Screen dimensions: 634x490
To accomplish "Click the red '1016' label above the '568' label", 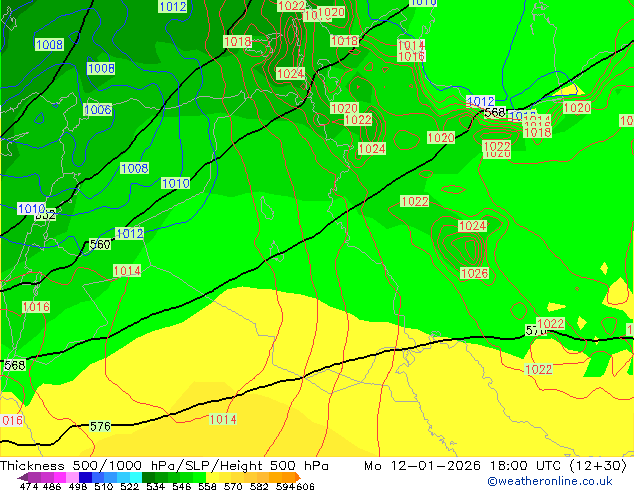I will coord(36,307).
